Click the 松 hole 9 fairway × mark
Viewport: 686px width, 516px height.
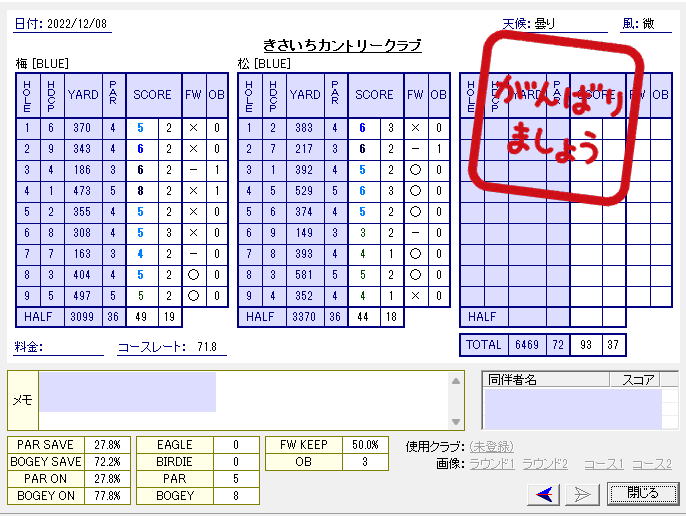click(416, 296)
